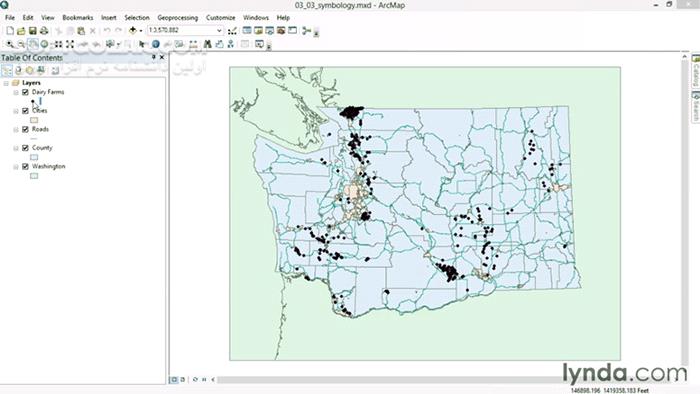Click the Undo arrow icon
Image resolution: width=700 pixels, height=394 pixels.
[x=107, y=31]
